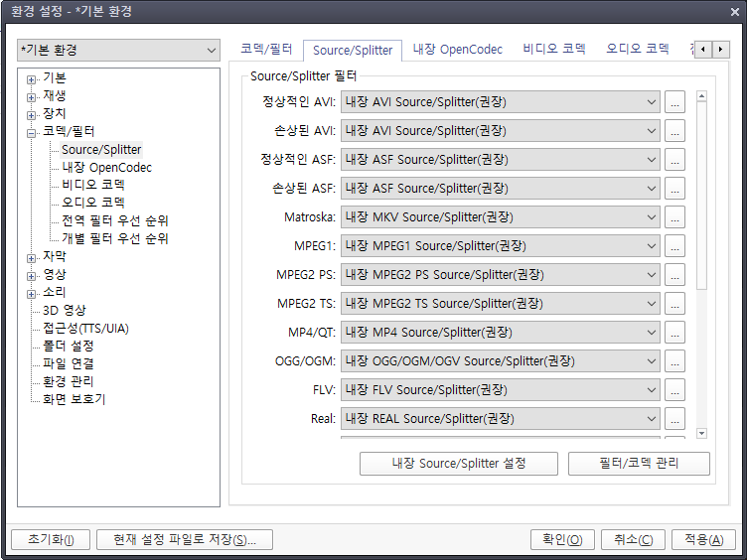
Task: Click the 필터/코덱 관리 button
Action: tap(639, 463)
